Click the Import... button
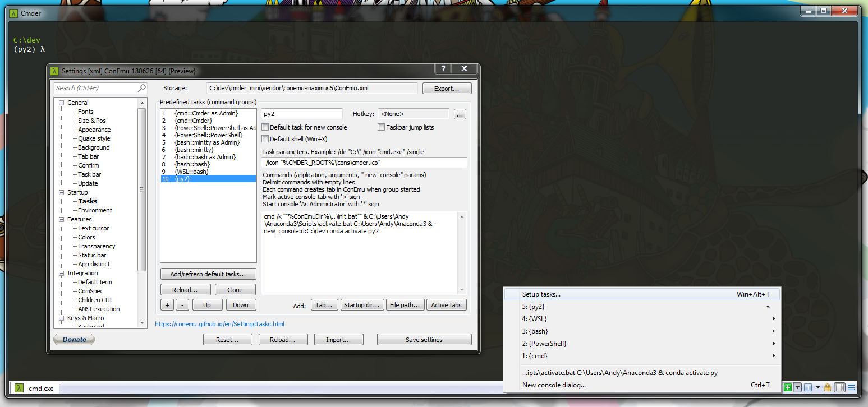The width and height of the screenshot is (868, 407). click(339, 340)
